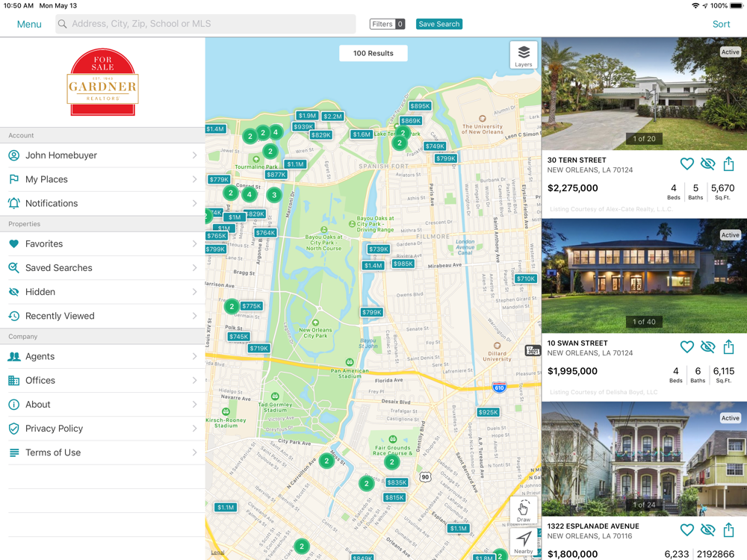This screenshot has height=560, width=747.
Task: Hide the 1322 Esplanade Avenue listing
Action: click(708, 529)
